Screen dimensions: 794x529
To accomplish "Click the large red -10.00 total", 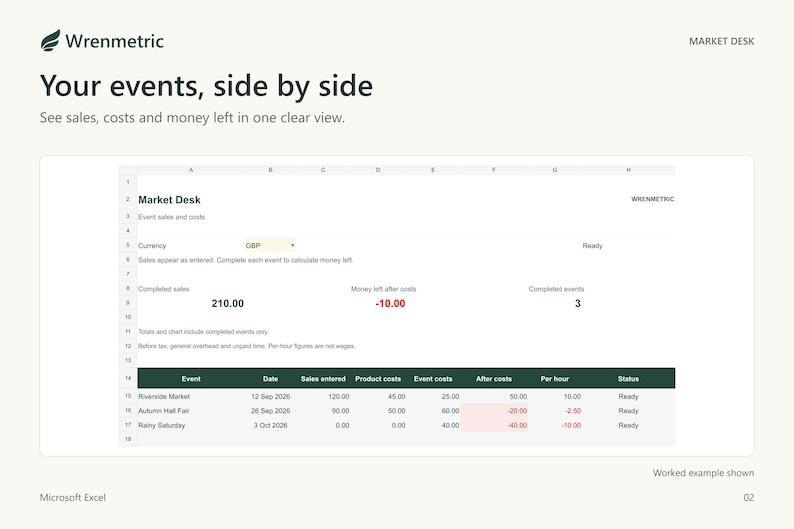I will 390,303.
